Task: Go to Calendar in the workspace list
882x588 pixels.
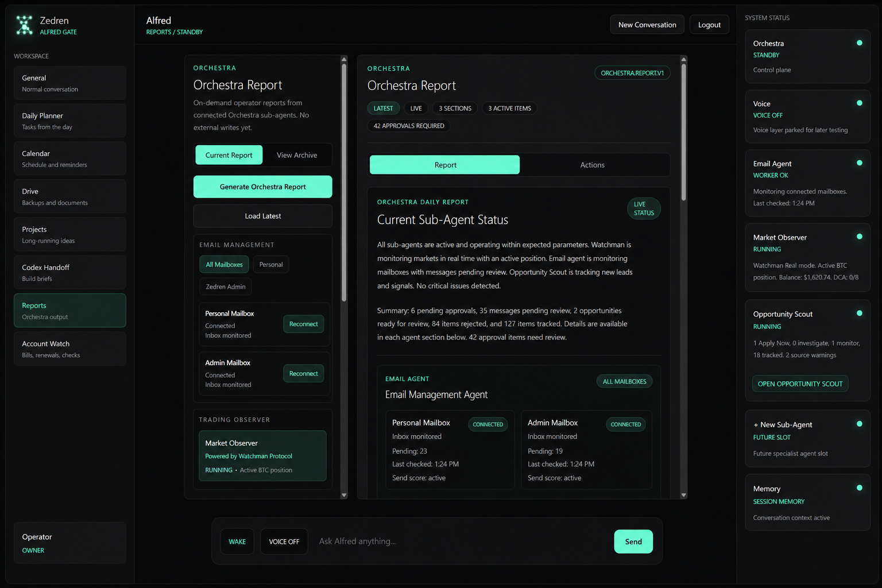Action: pos(70,159)
